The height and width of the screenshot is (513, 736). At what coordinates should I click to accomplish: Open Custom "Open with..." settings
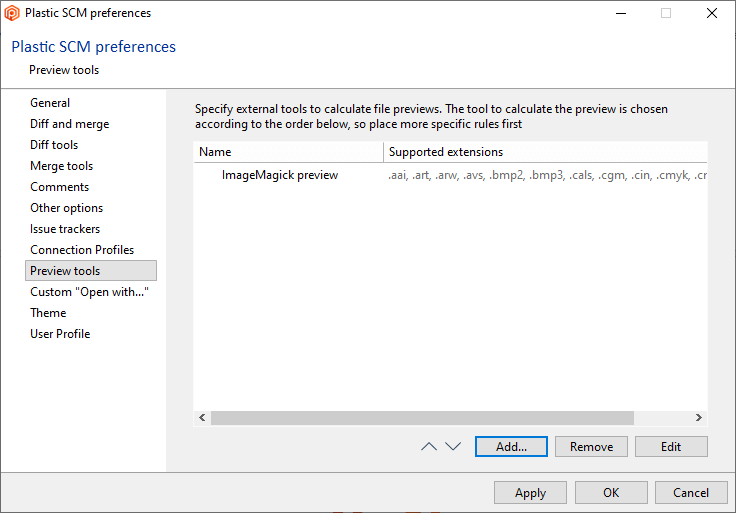pyautogui.click(x=89, y=292)
